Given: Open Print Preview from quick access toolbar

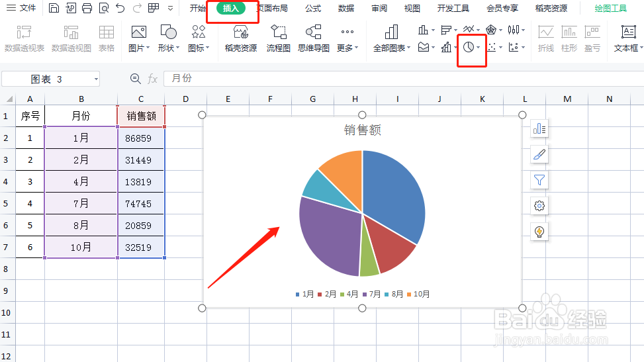Looking at the screenshot, I should pos(104,8).
